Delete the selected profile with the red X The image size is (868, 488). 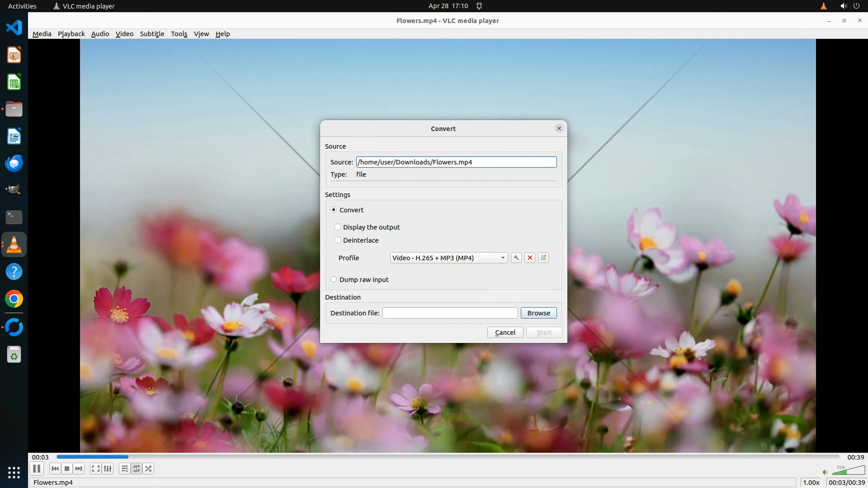[530, 258]
